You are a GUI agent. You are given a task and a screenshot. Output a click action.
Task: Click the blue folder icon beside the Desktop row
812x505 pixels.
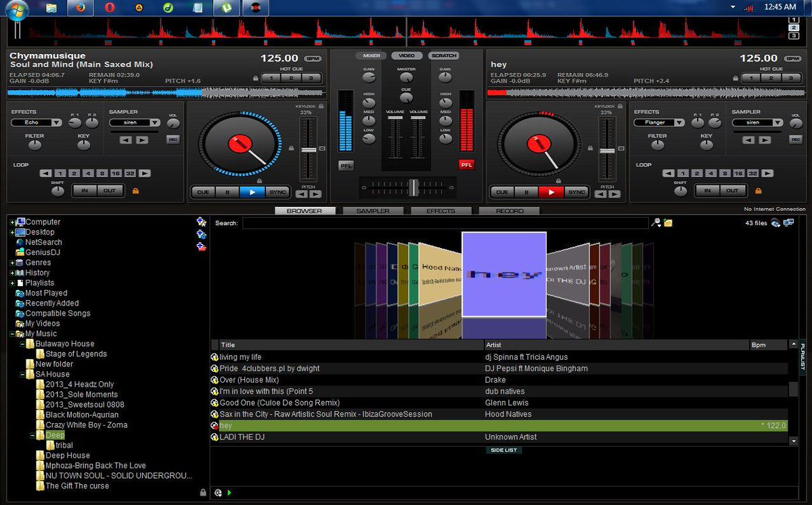pos(201,234)
